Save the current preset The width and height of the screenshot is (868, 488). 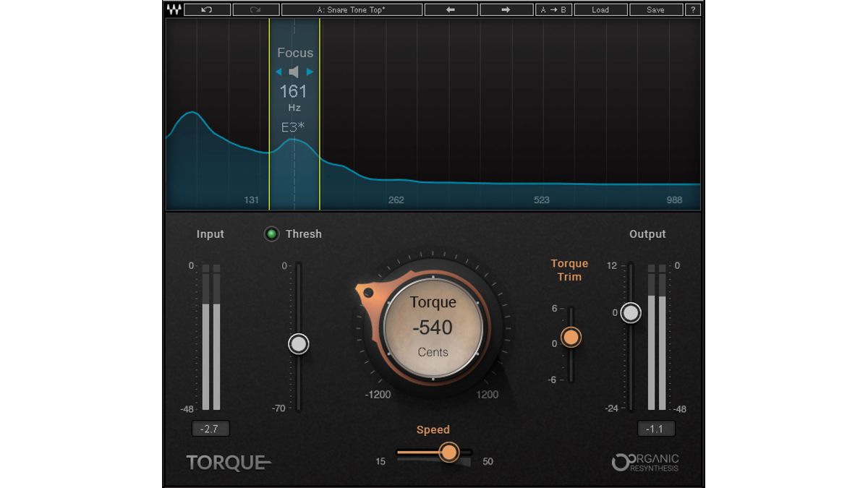point(655,9)
